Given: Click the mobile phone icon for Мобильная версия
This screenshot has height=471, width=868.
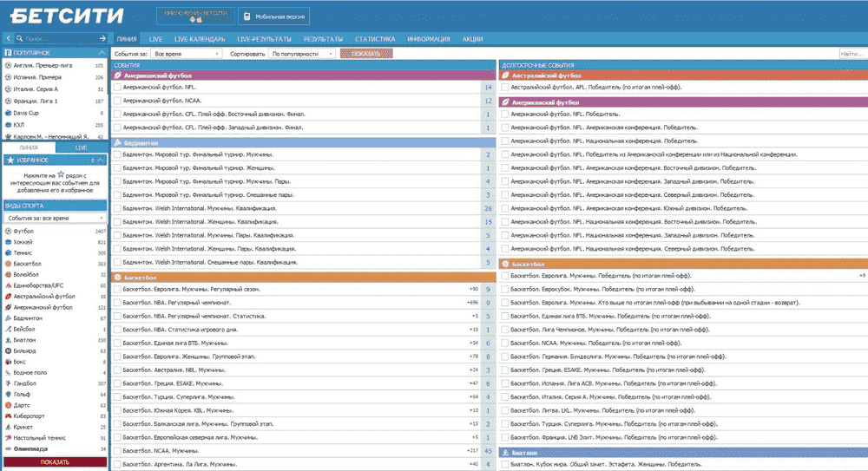Looking at the screenshot, I should pos(247,16).
